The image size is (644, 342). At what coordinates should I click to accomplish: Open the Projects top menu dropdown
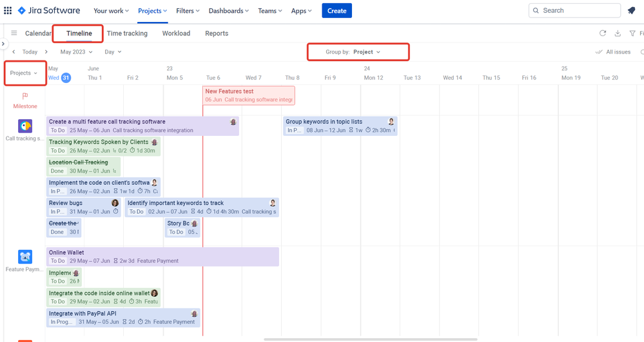click(x=152, y=11)
